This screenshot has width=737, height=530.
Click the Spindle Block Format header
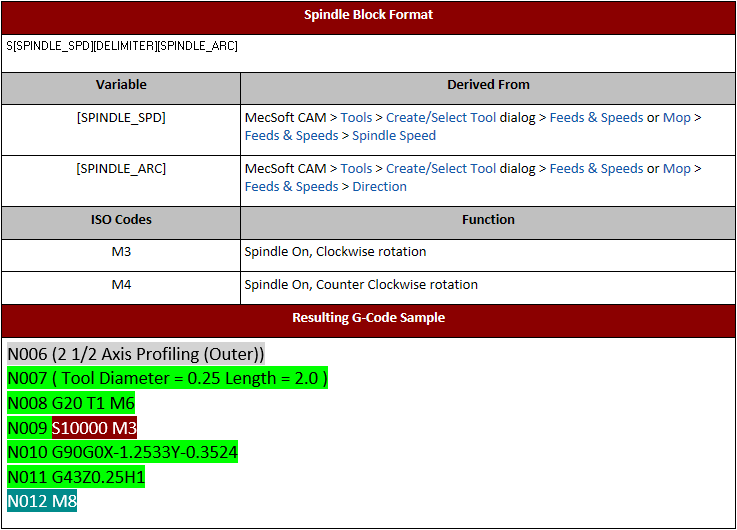(368, 15)
